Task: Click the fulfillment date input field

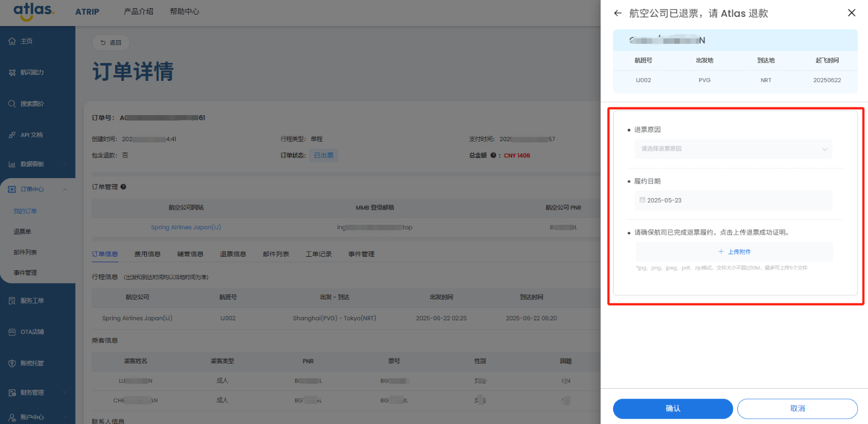Action: pos(733,200)
